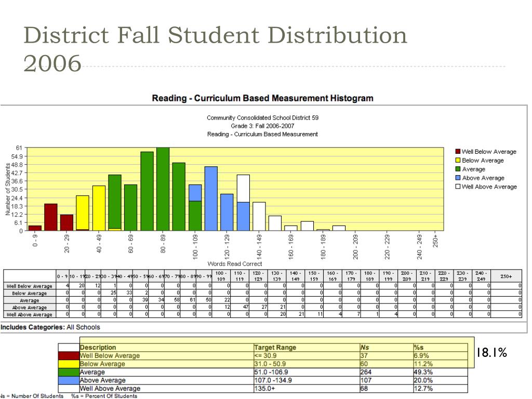Click the '250+' column header in the data table
The height and width of the screenshot is (399, 532).
coord(506,276)
